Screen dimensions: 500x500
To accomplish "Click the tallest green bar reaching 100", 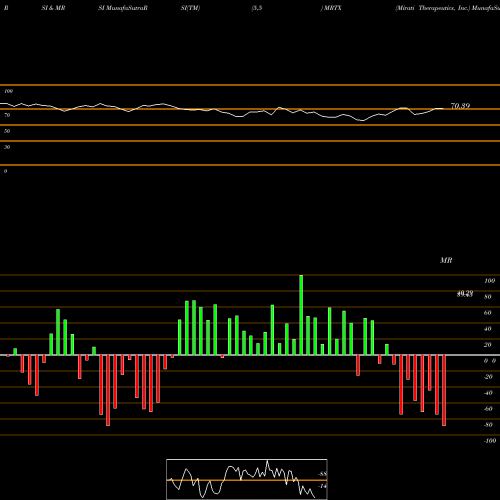I will tap(301, 315).
